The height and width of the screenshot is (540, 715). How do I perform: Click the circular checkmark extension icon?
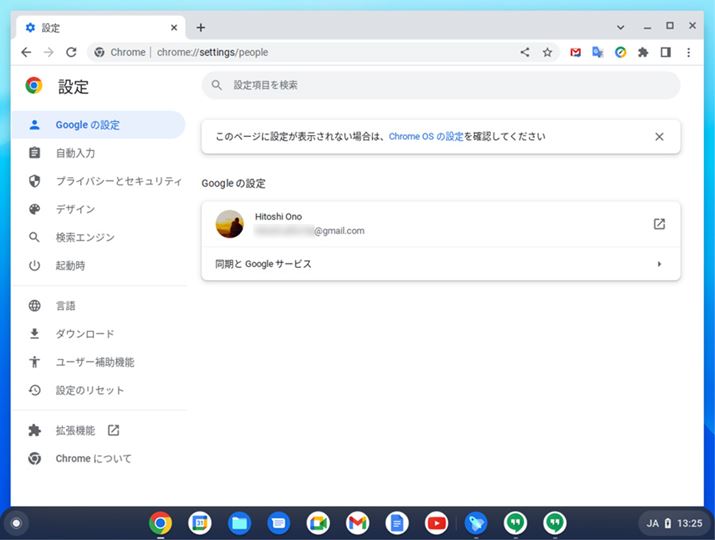click(x=621, y=52)
